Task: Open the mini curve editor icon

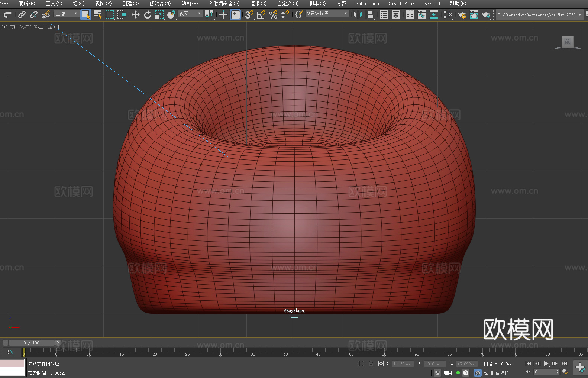Action: 10,352
